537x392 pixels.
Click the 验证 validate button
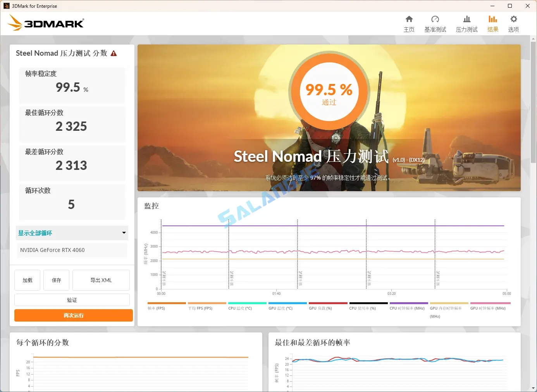click(x=72, y=300)
